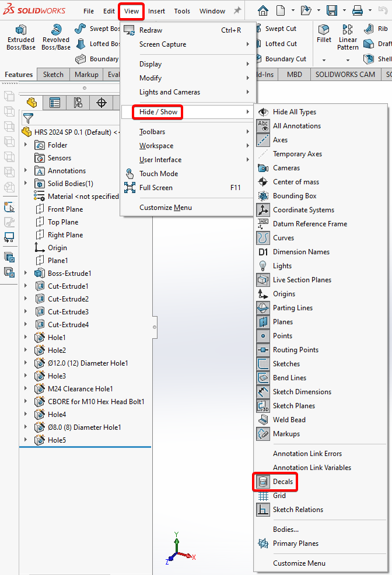Click Primary Planes entry
The height and width of the screenshot is (575, 392).
(320, 544)
